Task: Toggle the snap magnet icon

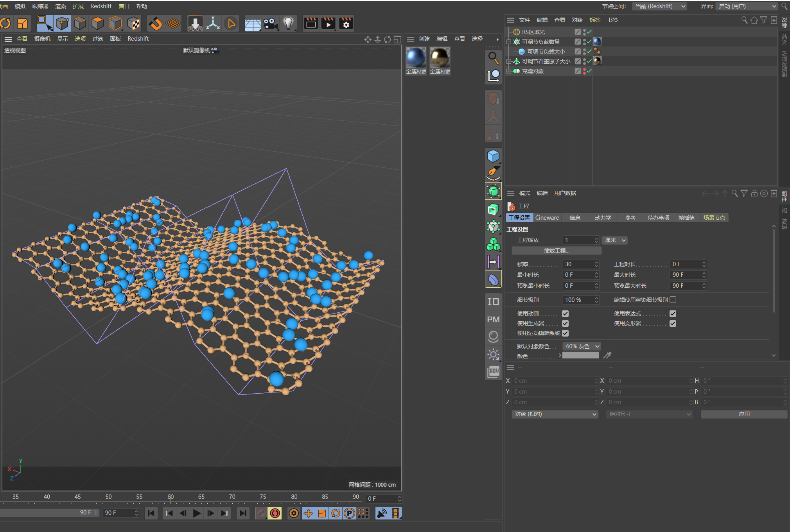Action: pos(155,23)
